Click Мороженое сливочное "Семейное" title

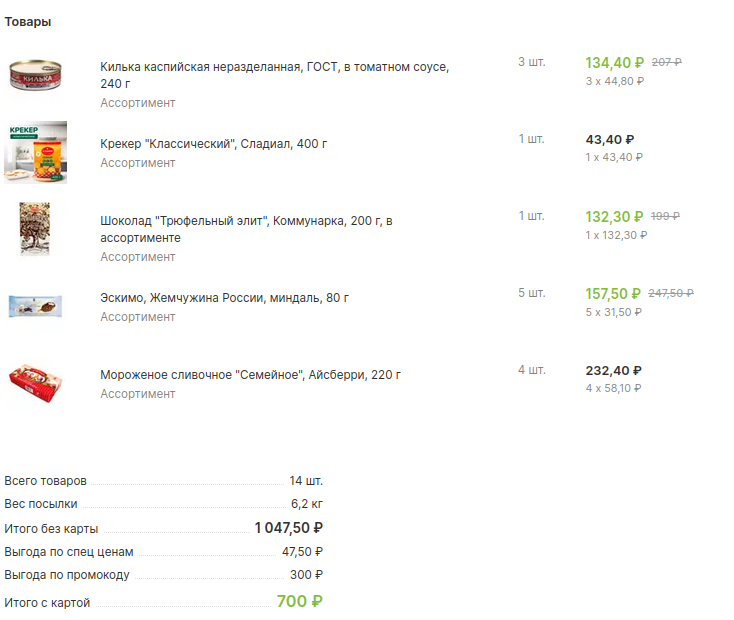pos(250,375)
